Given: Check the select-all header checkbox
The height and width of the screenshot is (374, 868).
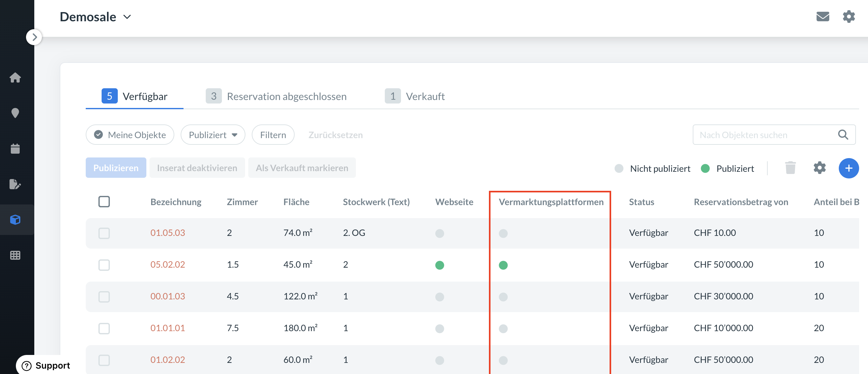Looking at the screenshot, I should pyautogui.click(x=104, y=202).
